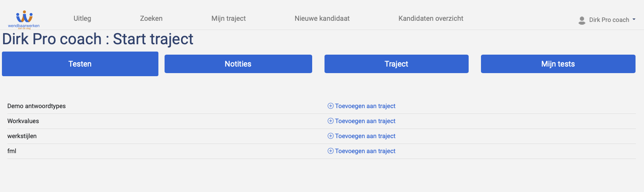Screen dimensions: 644x192
Task: Go to Zoeken in navigation
Action: [151, 18]
